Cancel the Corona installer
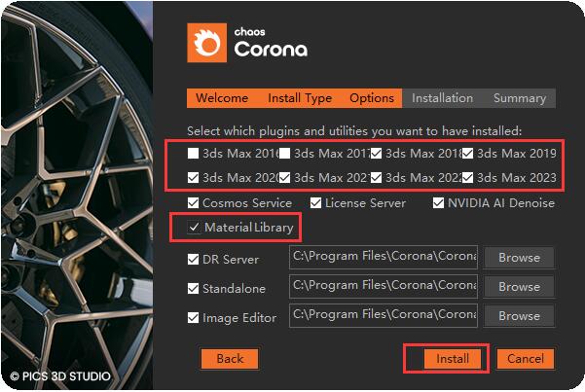 click(x=526, y=359)
